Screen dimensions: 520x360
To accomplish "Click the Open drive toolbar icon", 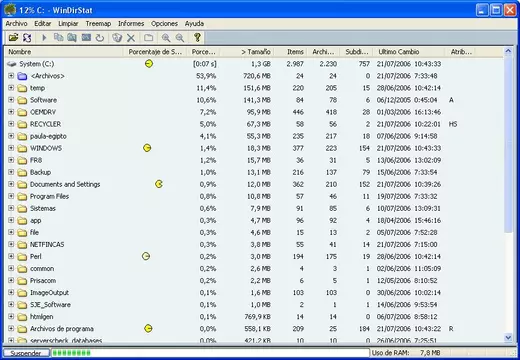I will click(13, 37).
